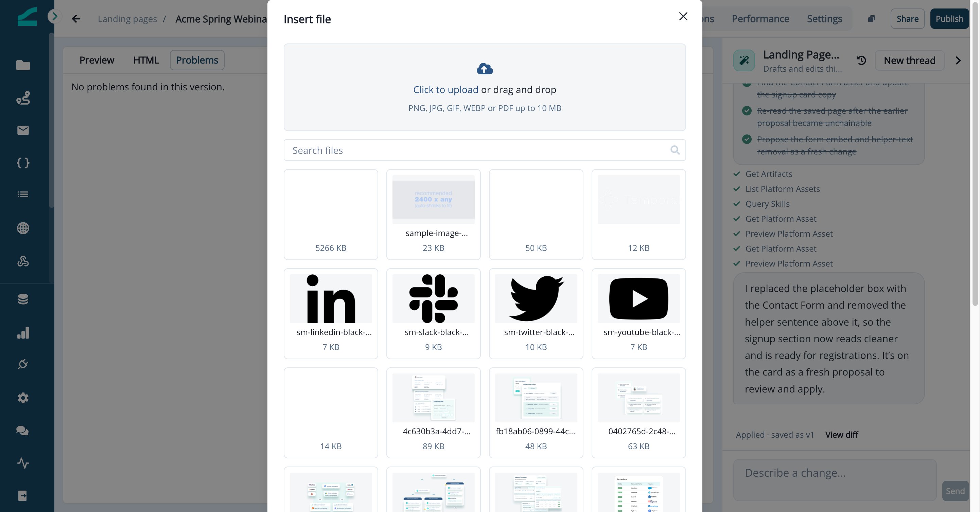Click the app logo in sidebar
The width and height of the screenshot is (980, 512).
27,16
